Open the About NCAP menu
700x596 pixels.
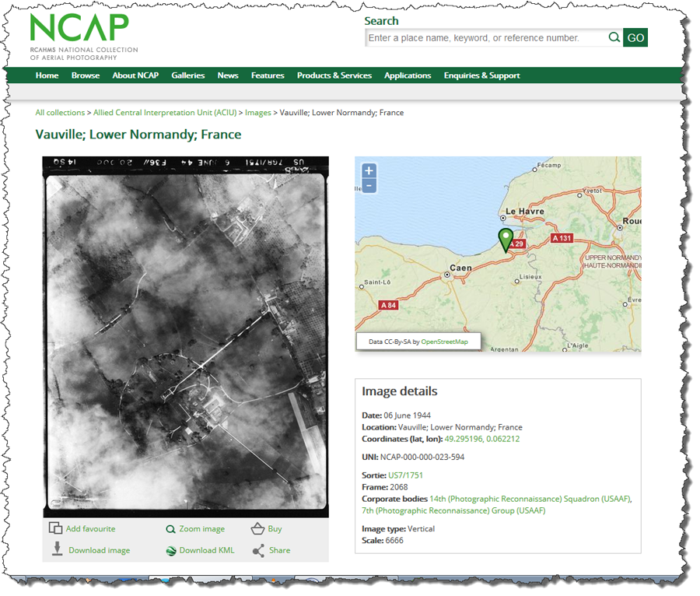pyautogui.click(x=135, y=75)
